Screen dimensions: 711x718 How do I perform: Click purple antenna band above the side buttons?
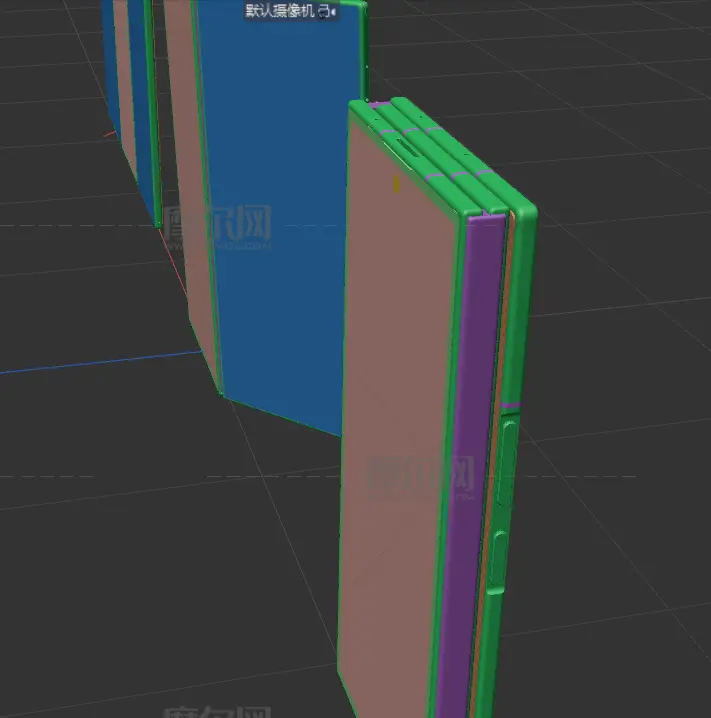click(510, 406)
